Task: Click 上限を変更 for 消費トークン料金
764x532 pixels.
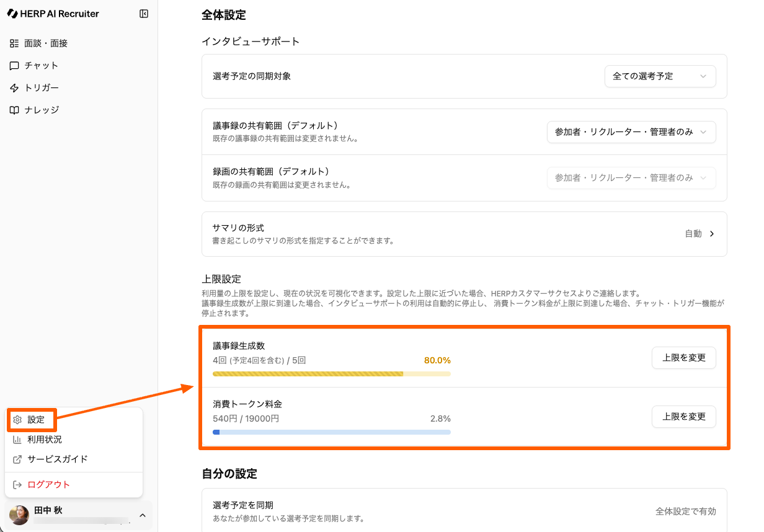Action: click(x=683, y=417)
